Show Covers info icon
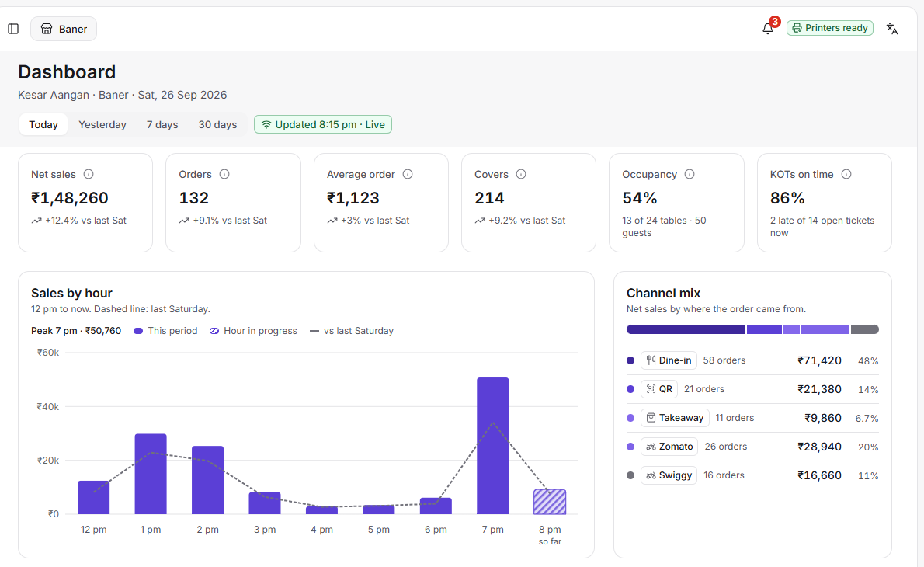 pyautogui.click(x=521, y=174)
